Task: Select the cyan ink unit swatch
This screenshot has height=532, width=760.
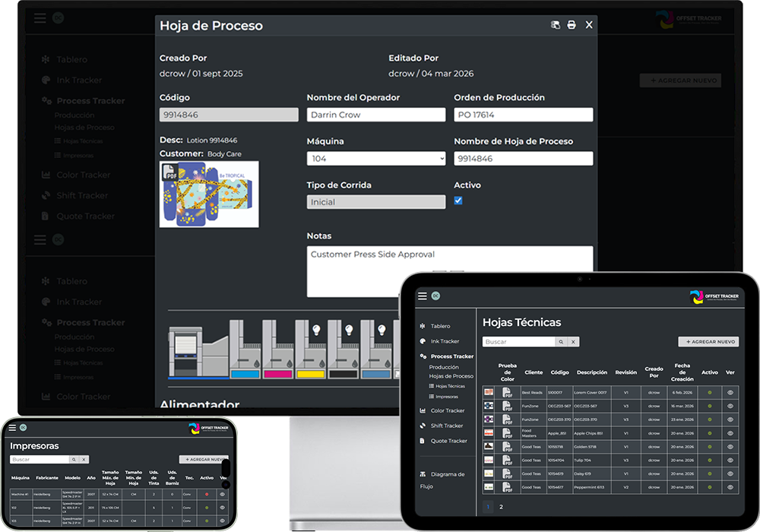Action: coord(245,374)
